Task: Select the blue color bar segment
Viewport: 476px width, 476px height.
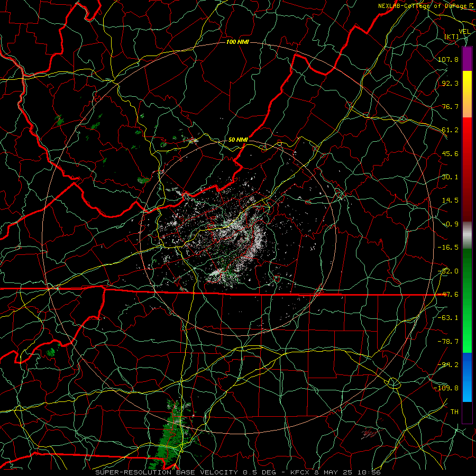Action: coord(467,377)
